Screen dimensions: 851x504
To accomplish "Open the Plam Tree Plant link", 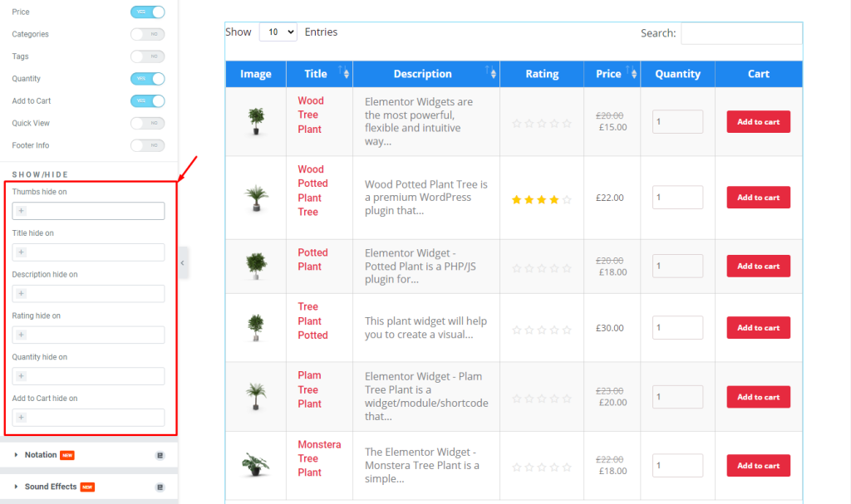I will (x=309, y=389).
